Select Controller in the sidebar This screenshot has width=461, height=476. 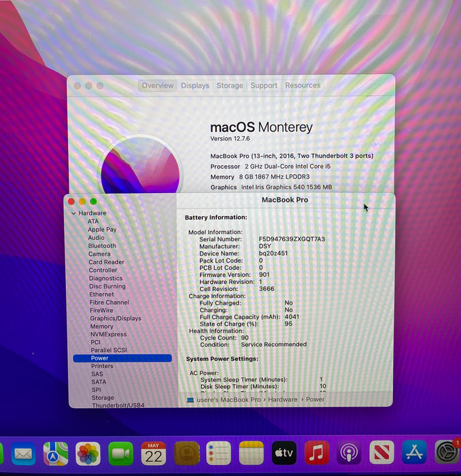103,270
